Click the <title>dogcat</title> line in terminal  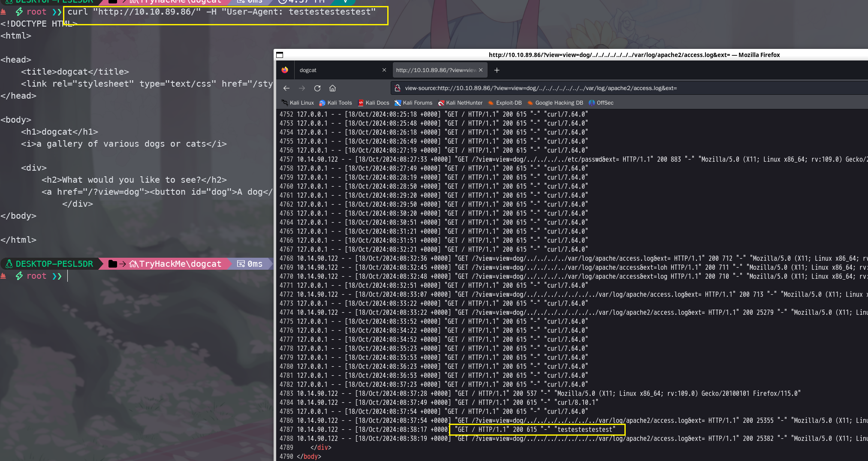[x=75, y=72]
